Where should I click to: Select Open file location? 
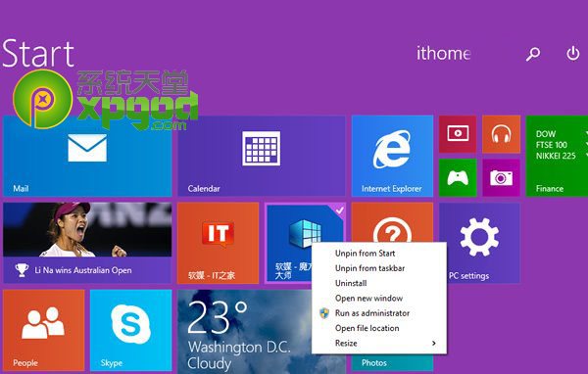pos(379,328)
